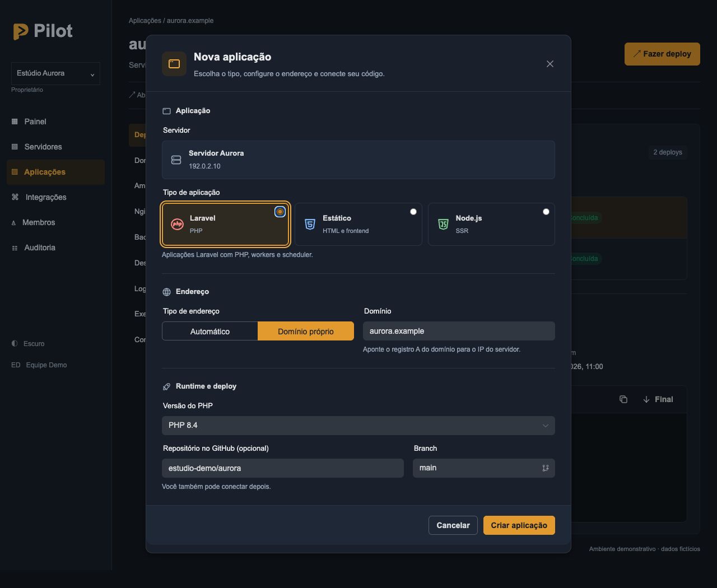Click the Painel sidebar icon

pyautogui.click(x=15, y=122)
